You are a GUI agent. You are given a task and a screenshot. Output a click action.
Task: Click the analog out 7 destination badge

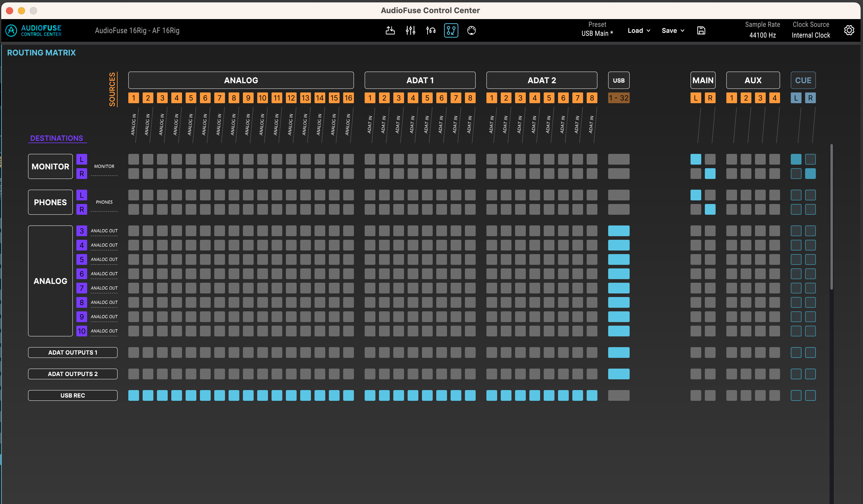[x=81, y=288]
